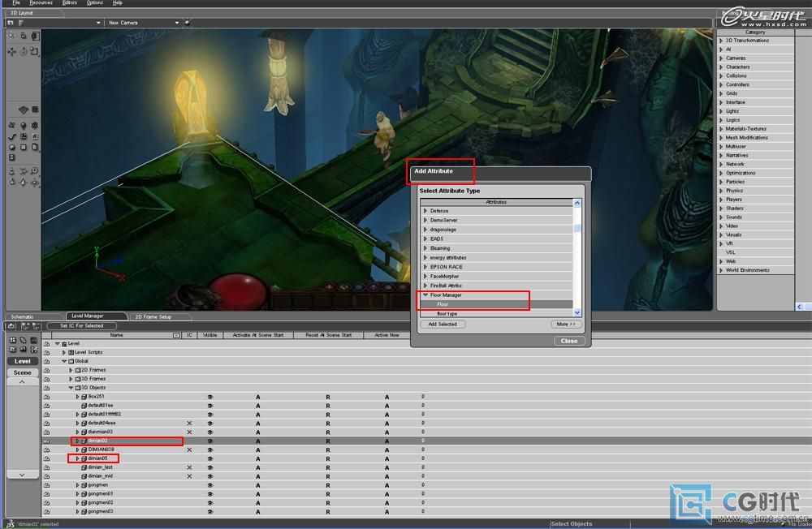
Task: Click the attribute list scrollbar thumb
Action: [577, 228]
